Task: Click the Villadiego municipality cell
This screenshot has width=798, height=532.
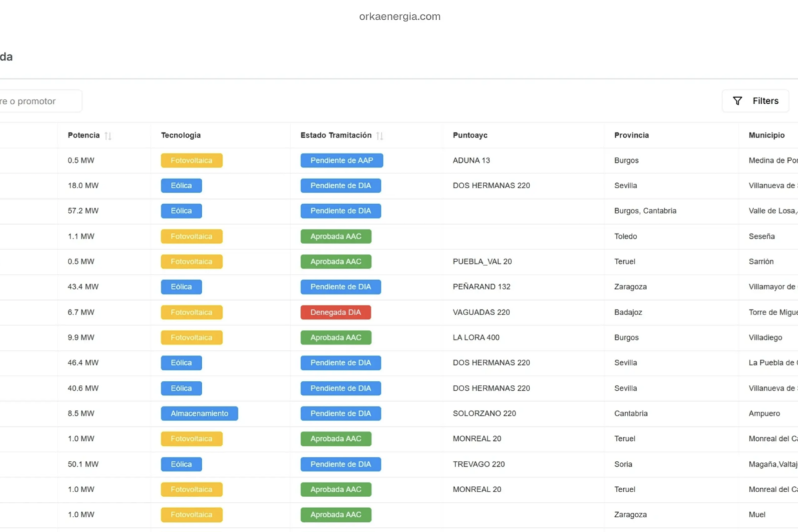Action: pos(765,337)
